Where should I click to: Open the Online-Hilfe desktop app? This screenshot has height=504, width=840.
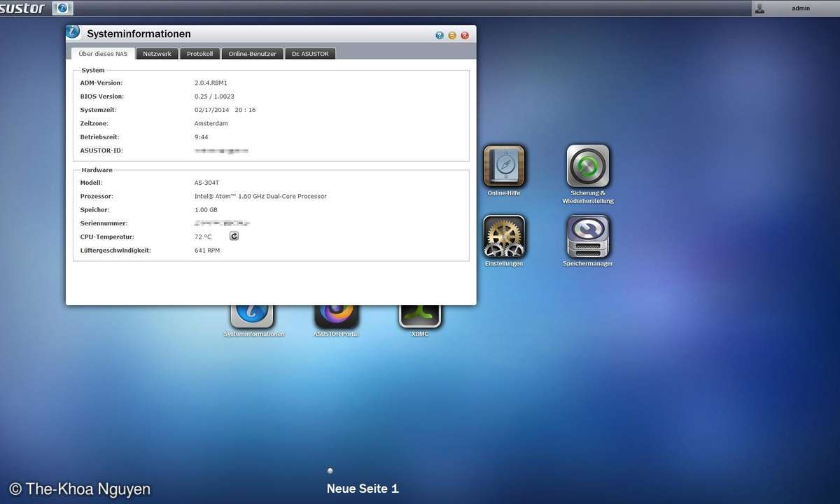click(504, 166)
